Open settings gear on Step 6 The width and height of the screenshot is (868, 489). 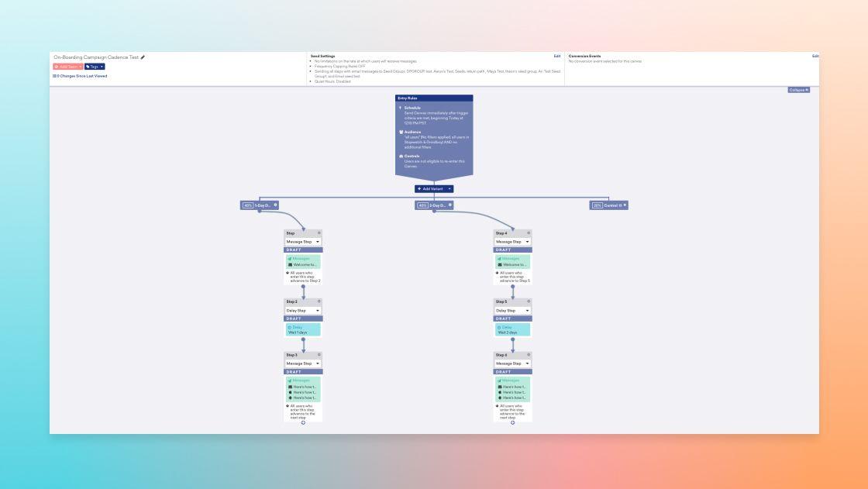click(x=529, y=355)
